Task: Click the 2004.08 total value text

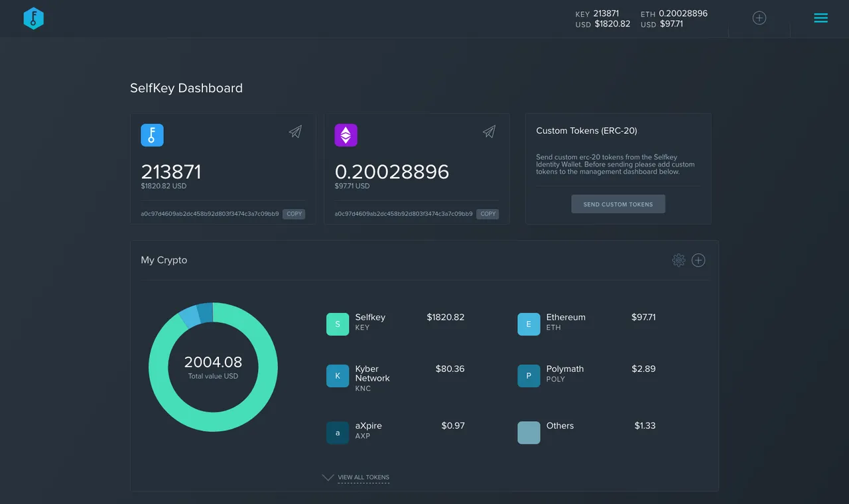Action: [213, 362]
